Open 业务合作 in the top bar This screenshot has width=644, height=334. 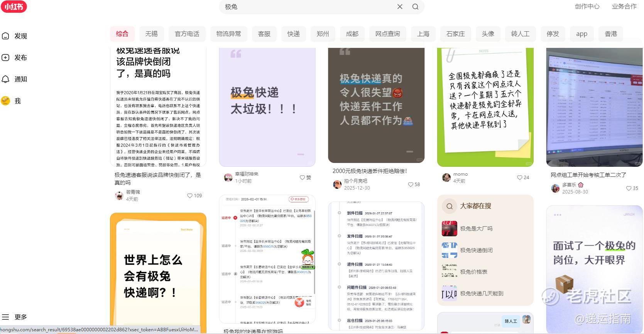coord(624,7)
